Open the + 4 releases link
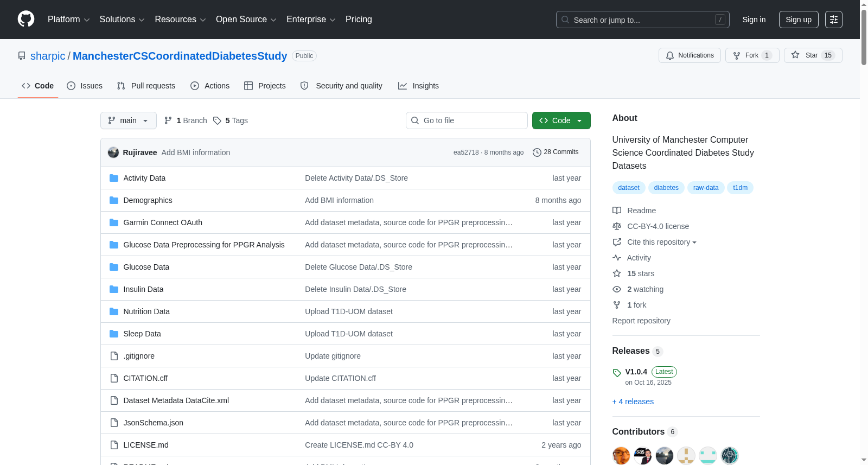The width and height of the screenshot is (868, 465). click(x=633, y=402)
